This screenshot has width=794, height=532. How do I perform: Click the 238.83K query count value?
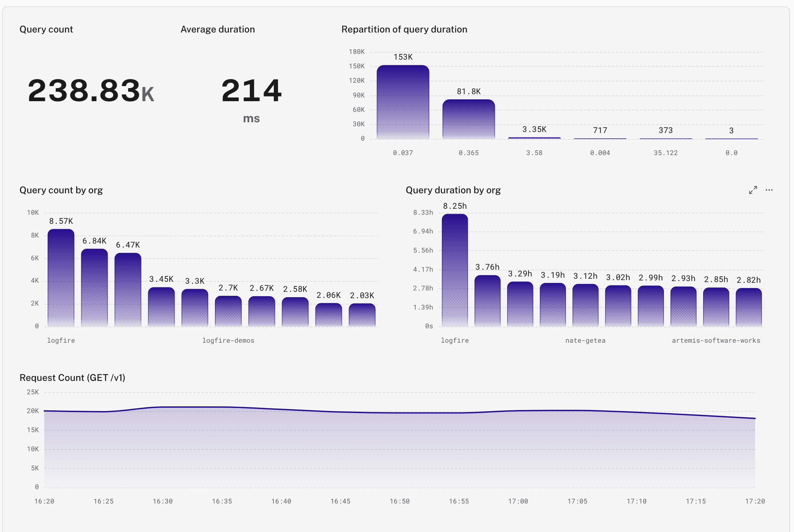click(91, 90)
